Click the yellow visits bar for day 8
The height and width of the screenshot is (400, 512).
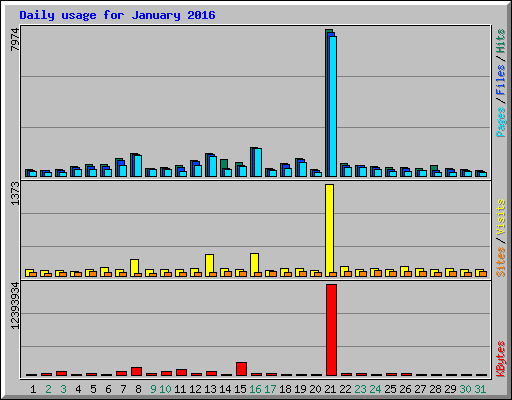pos(134,268)
